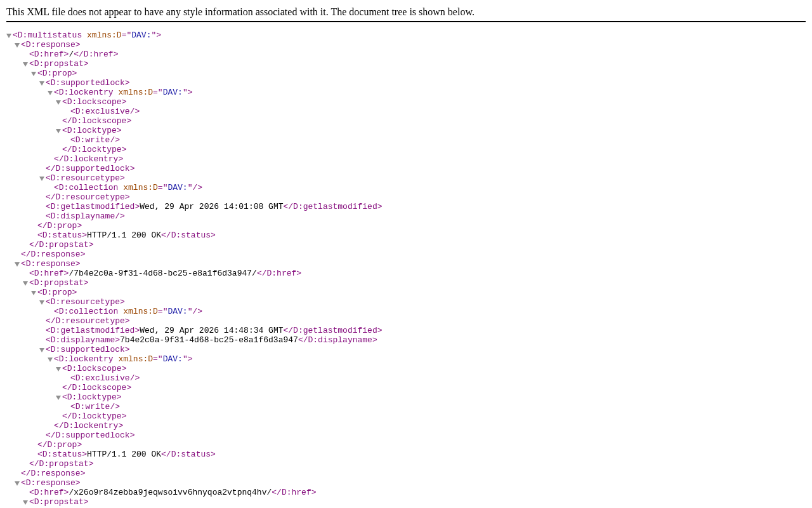The width and height of the screenshot is (812, 508).
Task: Collapse D:locktype in the 7b4e2c0a response
Action: pos(58,398)
